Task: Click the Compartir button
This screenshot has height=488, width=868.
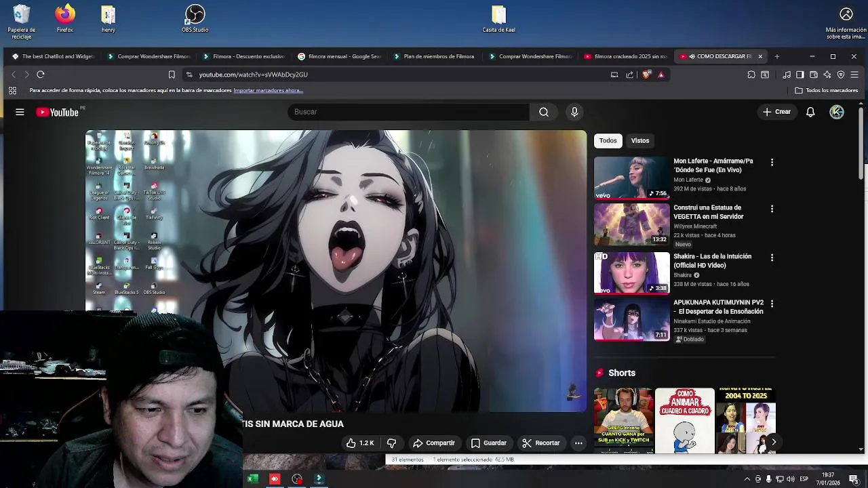Action: (x=434, y=443)
